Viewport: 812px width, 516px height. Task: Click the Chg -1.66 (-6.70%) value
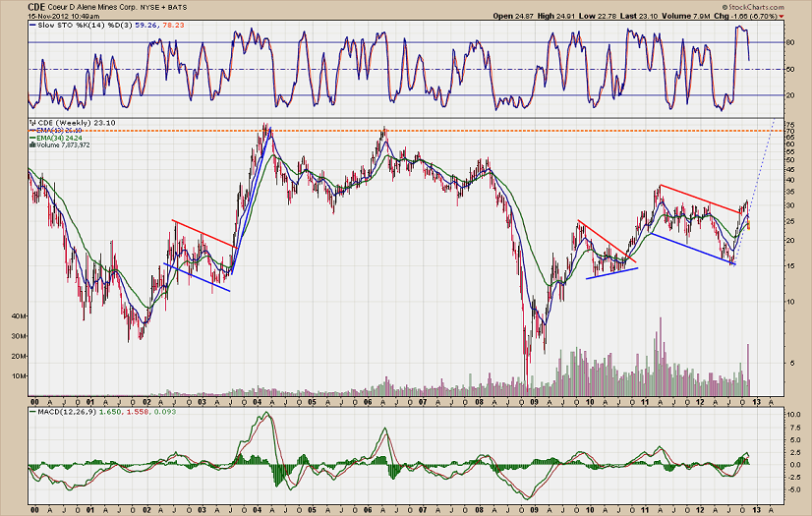[746, 16]
